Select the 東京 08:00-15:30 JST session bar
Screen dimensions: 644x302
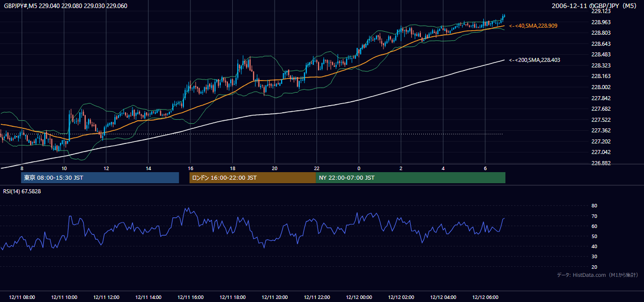point(100,178)
